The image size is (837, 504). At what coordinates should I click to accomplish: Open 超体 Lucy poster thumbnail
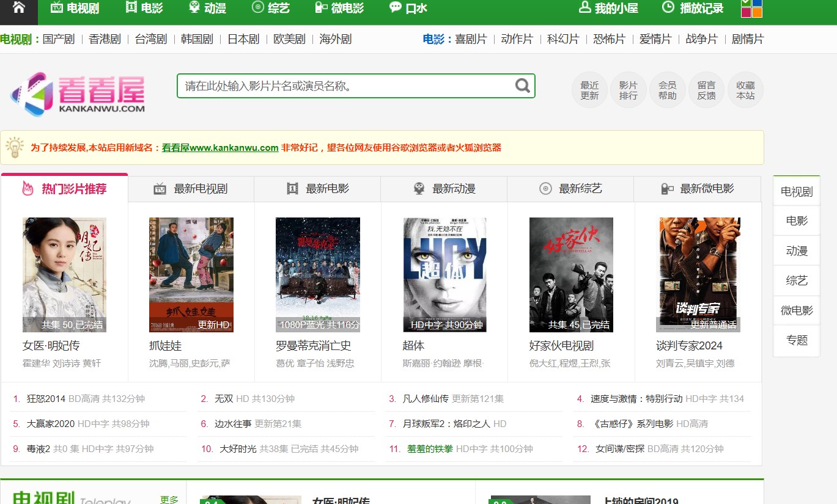point(444,275)
